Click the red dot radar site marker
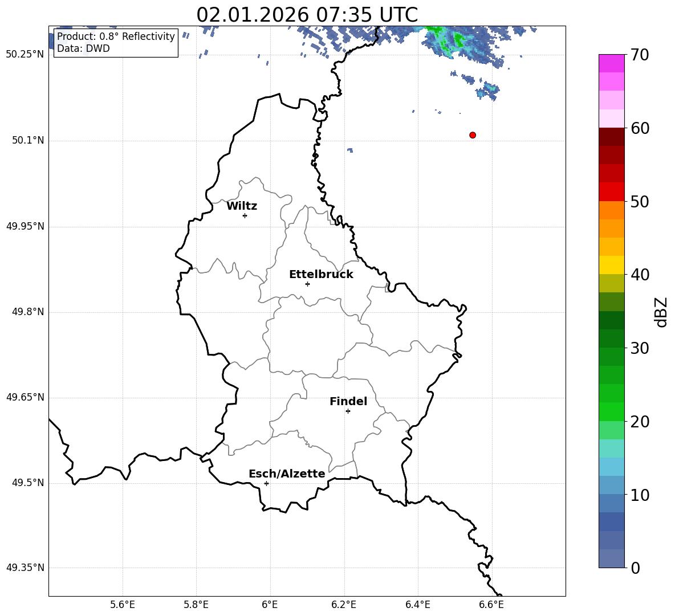The height and width of the screenshot is (616, 675). click(473, 135)
